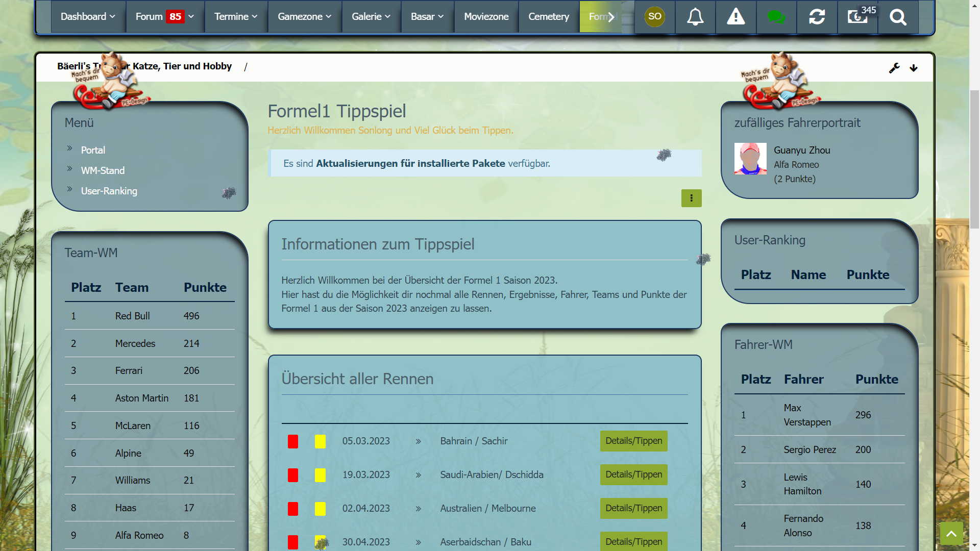Click the down arrow icon in breadcrumb bar
The width and height of the screenshot is (980, 551).
coord(914,68)
